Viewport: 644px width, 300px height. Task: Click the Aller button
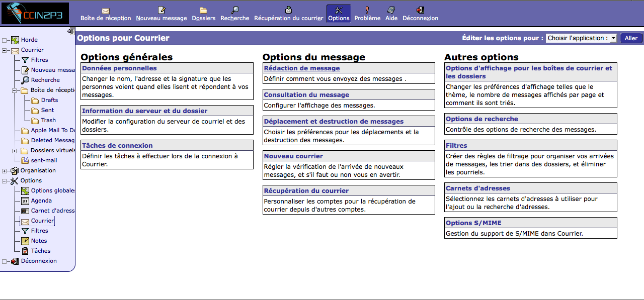click(x=631, y=38)
